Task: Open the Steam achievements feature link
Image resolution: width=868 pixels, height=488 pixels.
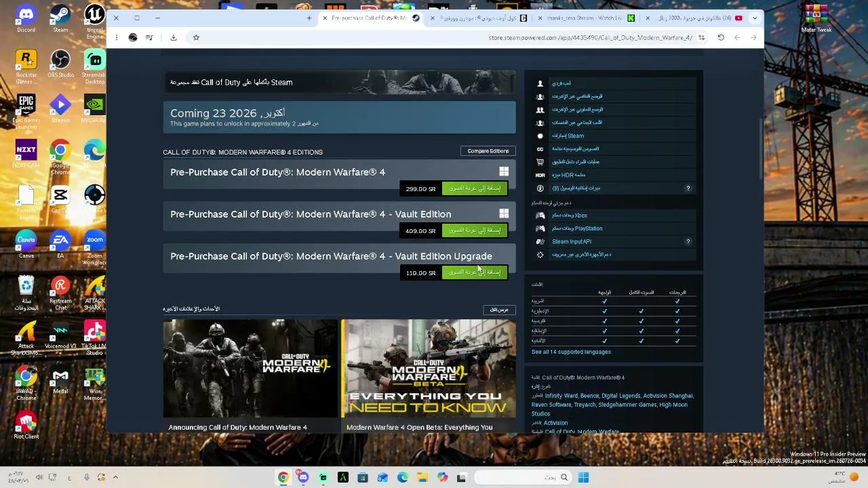Action: click(x=568, y=136)
